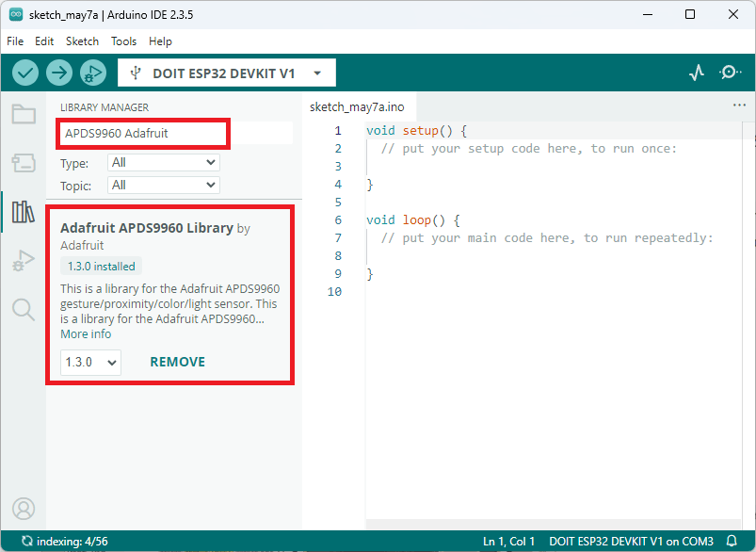Click REMOVE to uninstall the Adafruit library

(x=177, y=362)
